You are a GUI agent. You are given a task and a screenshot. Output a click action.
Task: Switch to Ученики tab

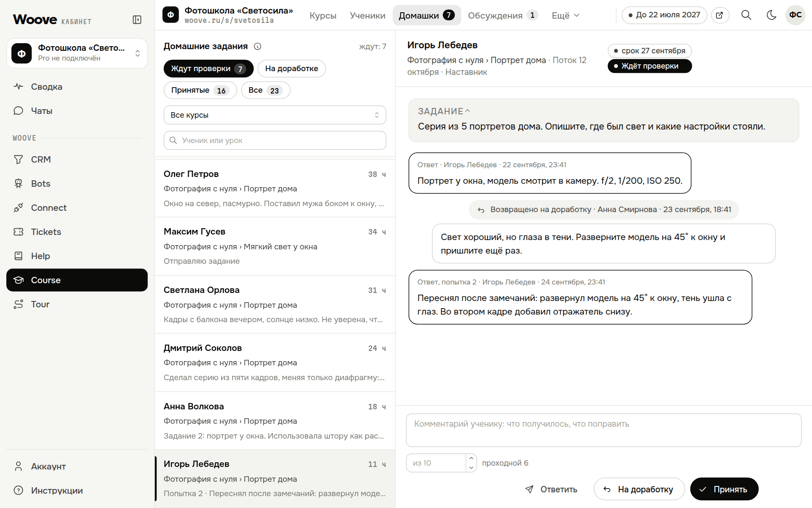coord(368,16)
